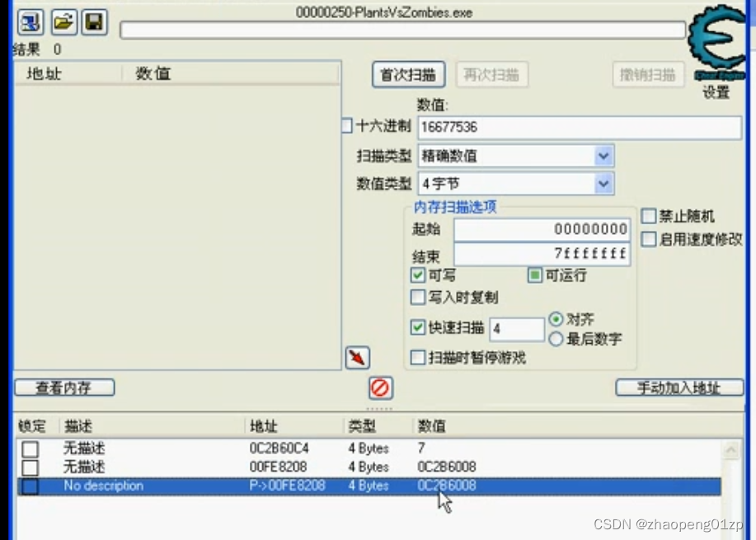Enable the 写入时复制 copy-on-write checkbox

pos(417,297)
